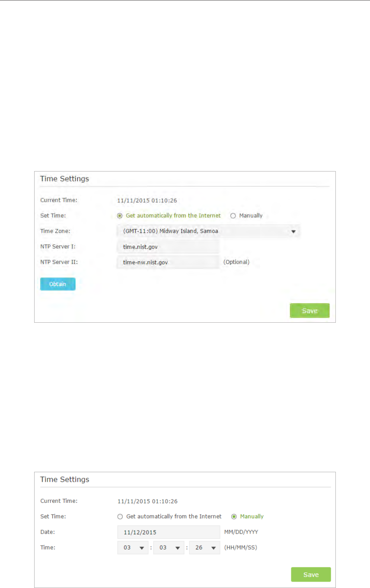
Task: Click the NTP Server II field
Action: click(168, 262)
